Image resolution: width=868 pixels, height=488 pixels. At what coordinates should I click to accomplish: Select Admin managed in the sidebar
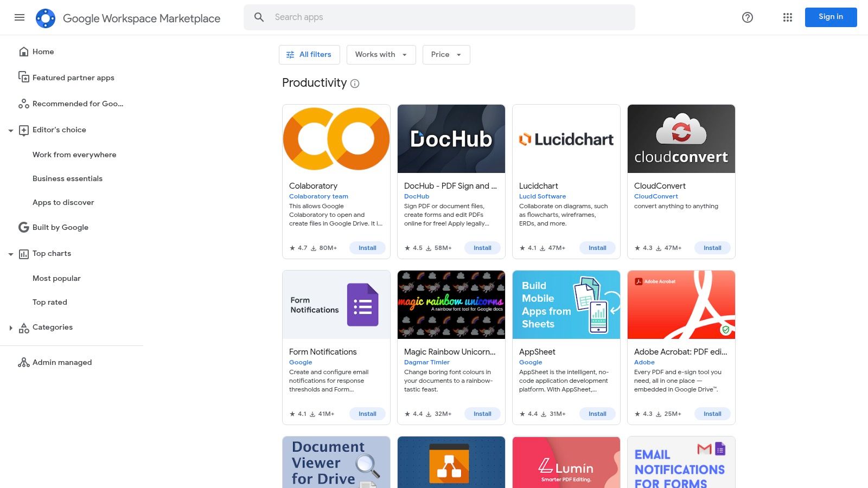pos(62,362)
